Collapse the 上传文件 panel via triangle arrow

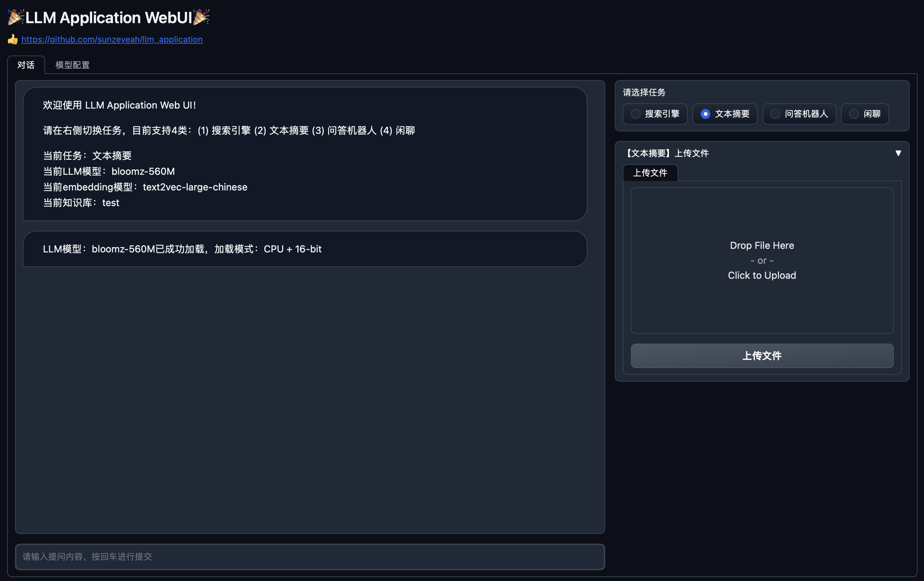pos(898,153)
